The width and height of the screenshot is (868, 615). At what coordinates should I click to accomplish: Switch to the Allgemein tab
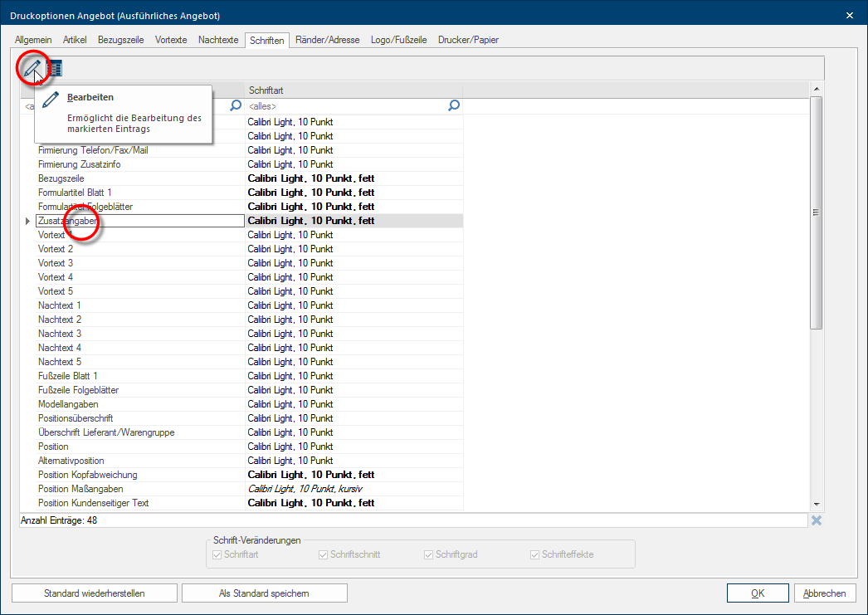point(33,40)
